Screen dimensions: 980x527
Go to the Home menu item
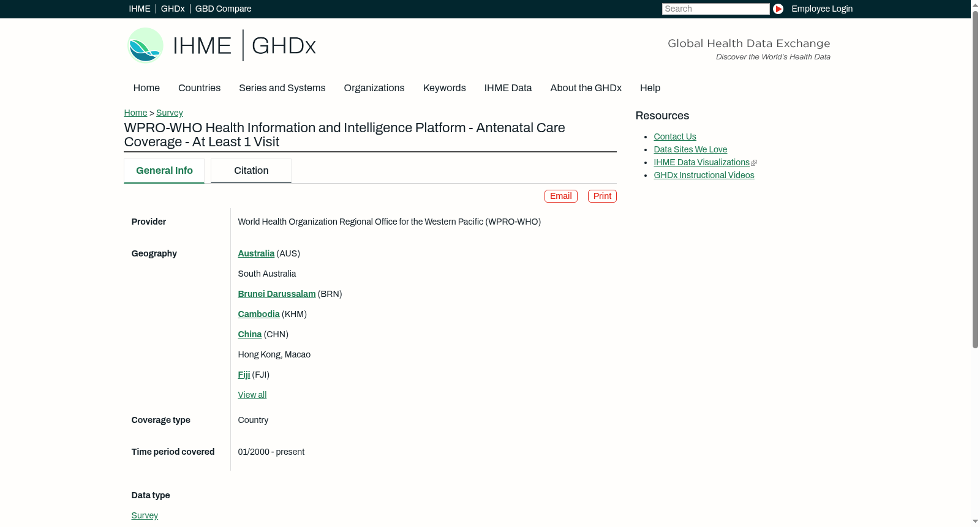point(146,88)
